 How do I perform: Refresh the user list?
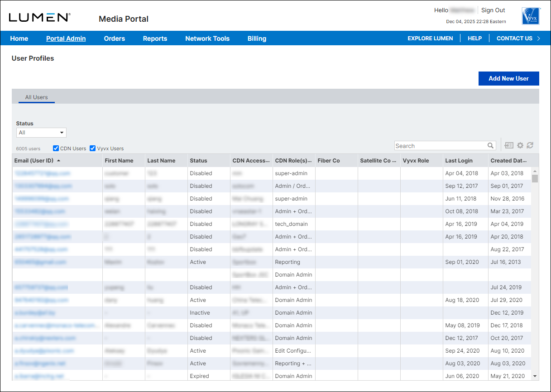[x=530, y=145]
